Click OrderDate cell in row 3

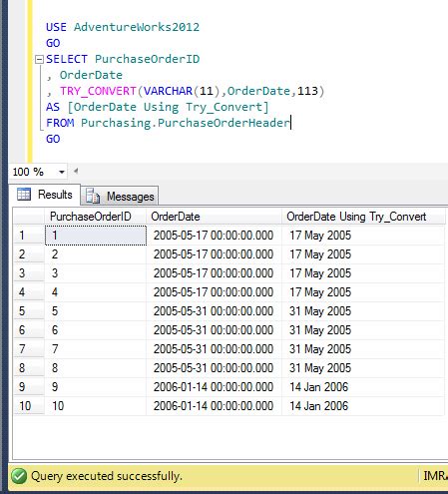click(x=214, y=273)
